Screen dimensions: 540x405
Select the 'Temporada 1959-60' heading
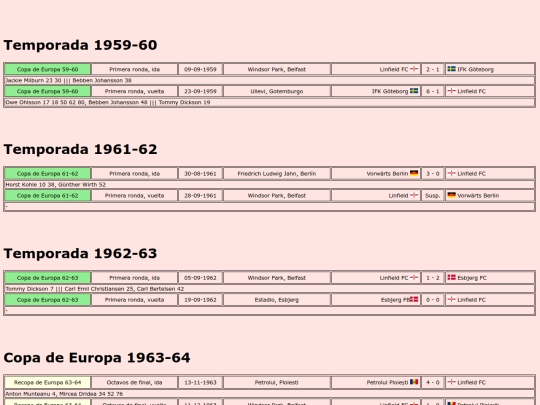[80, 45]
